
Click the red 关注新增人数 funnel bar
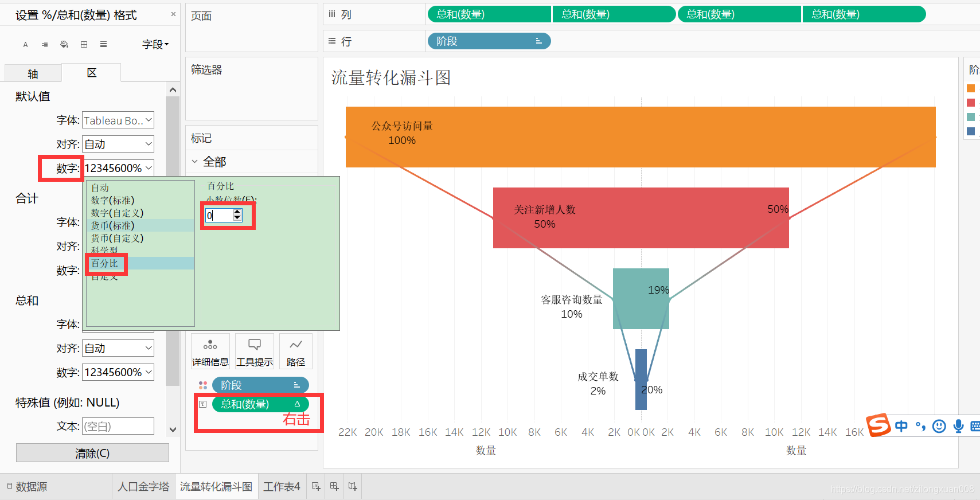tap(641, 218)
